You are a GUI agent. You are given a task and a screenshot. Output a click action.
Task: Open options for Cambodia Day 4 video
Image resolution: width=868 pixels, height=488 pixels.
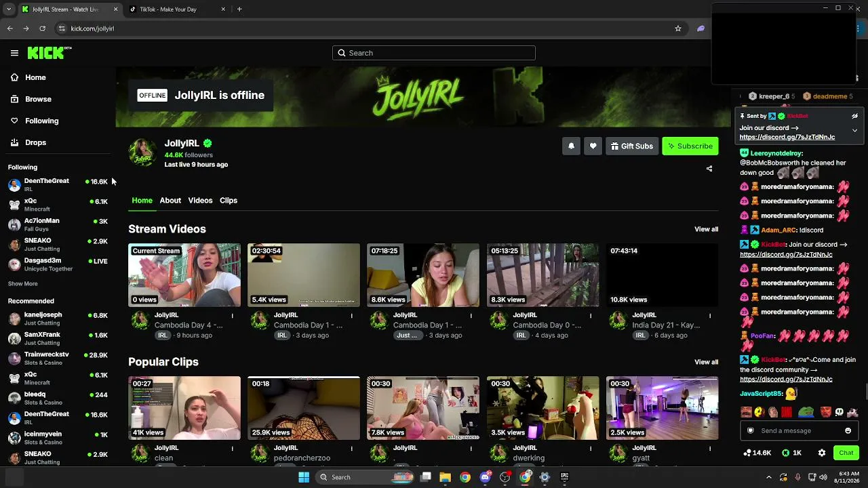[x=233, y=315]
